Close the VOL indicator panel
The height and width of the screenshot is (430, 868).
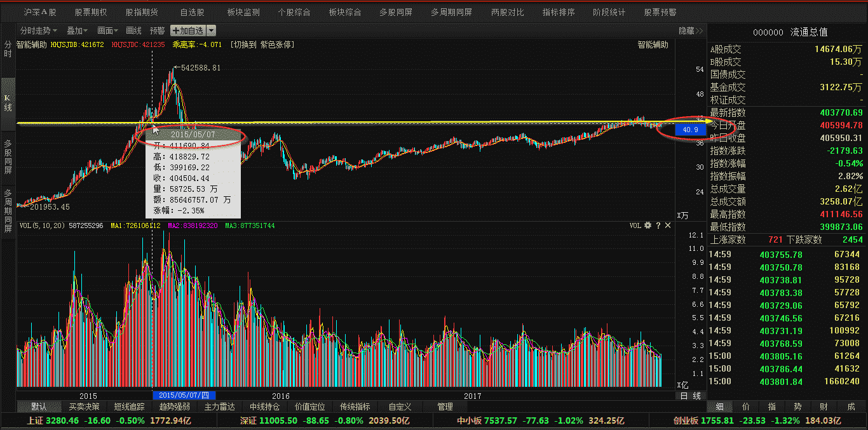coord(668,225)
